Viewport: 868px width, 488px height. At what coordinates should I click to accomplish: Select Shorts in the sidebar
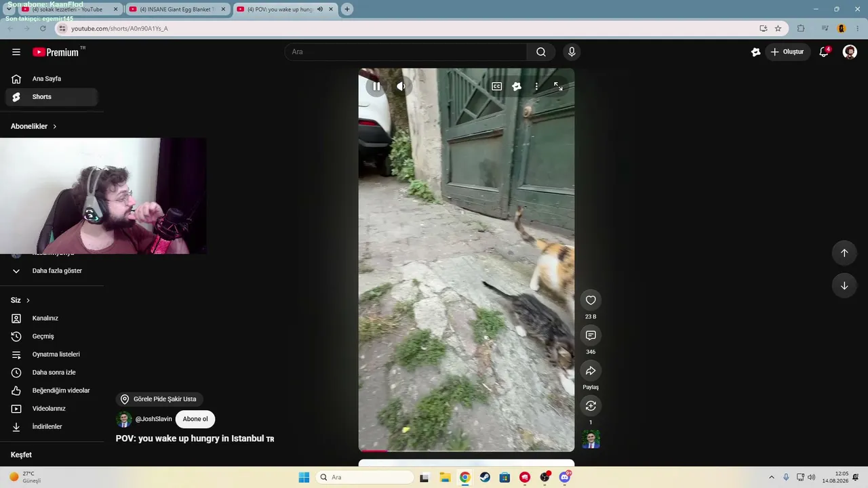[x=52, y=97]
